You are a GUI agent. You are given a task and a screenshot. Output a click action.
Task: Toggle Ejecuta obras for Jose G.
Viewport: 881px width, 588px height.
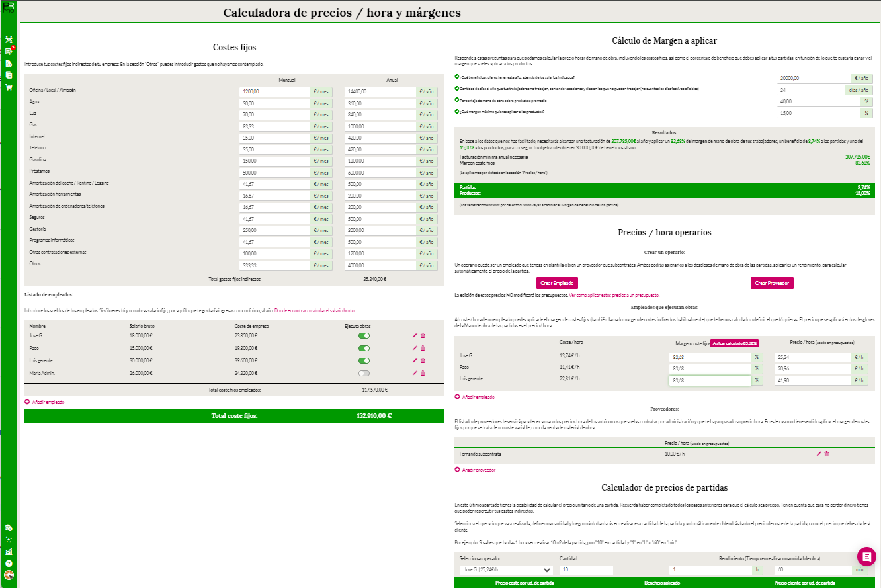pos(364,336)
